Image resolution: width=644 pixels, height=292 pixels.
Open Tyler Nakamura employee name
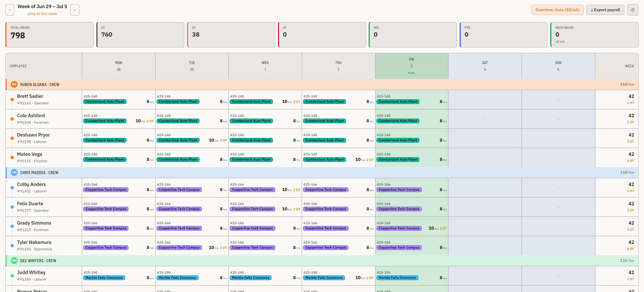coord(34,242)
